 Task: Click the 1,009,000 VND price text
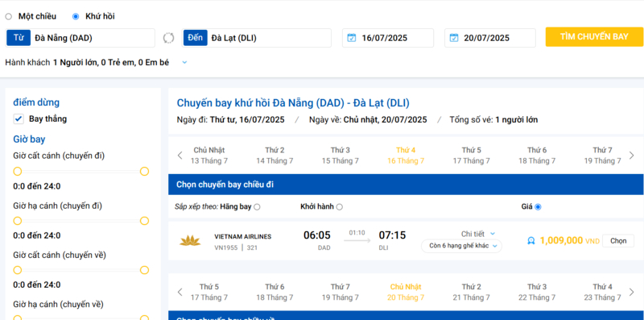570,241
